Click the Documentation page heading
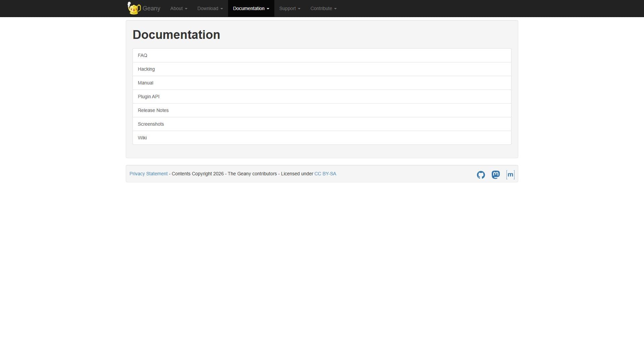The width and height of the screenshot is (644, 362). click(176, 35)
